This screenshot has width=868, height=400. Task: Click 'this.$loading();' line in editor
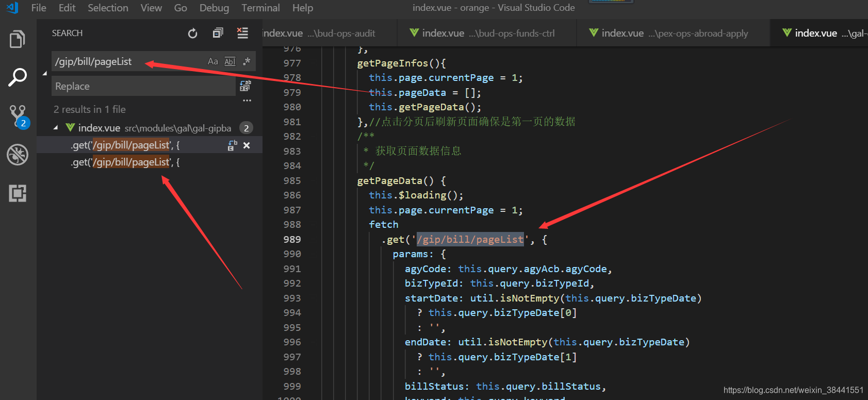416,195
